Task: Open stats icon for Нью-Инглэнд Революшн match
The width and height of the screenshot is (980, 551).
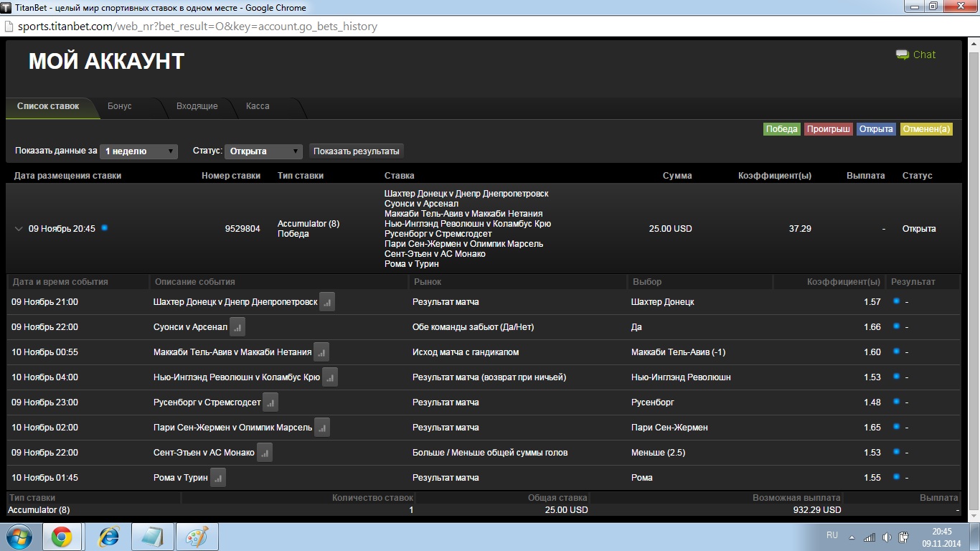Action: 330,377
